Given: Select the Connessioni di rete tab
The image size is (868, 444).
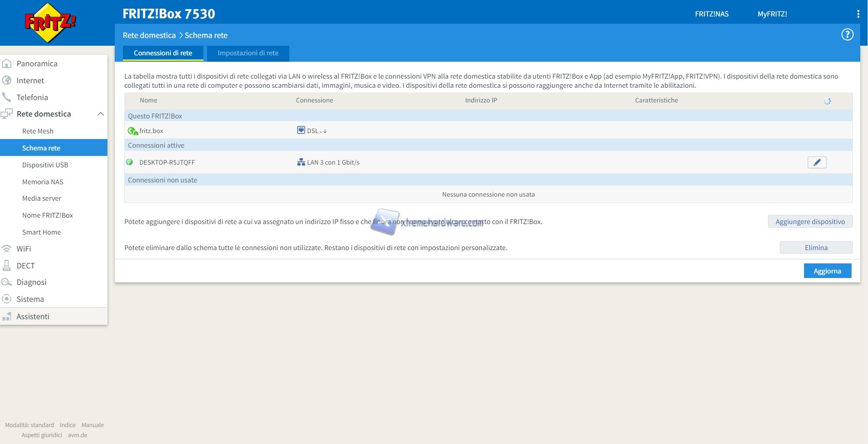Looking at the screenshot, I should [x=163, y=53].
